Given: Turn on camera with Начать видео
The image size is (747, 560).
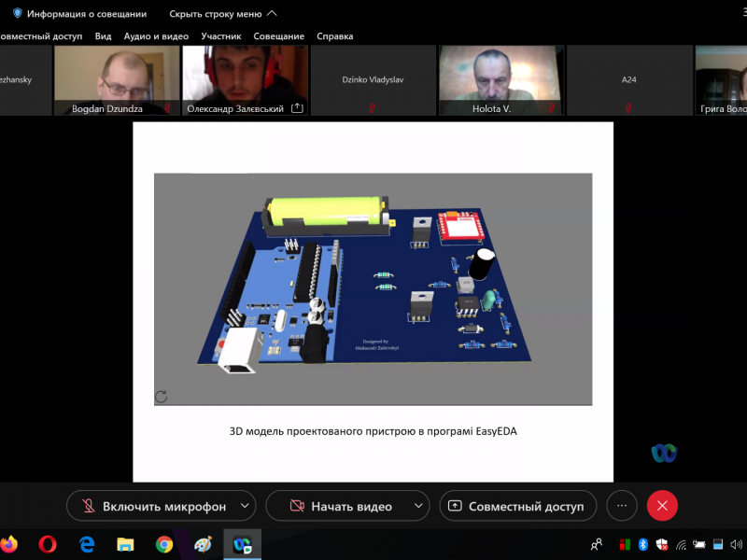Looking at the screenshot, I should click(x=341, y=506).
